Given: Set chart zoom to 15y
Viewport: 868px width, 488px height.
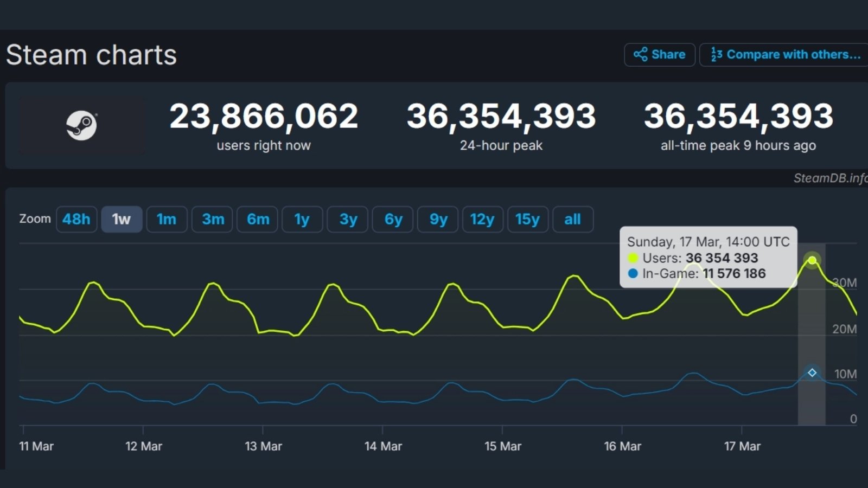Looking at the screenshot, I should point(528,219).
